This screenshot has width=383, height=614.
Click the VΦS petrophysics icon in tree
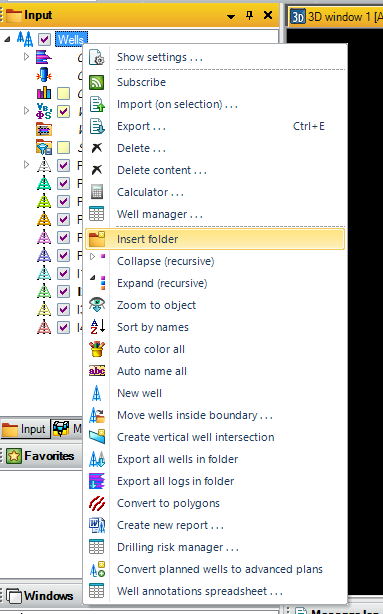coord(44,111)
